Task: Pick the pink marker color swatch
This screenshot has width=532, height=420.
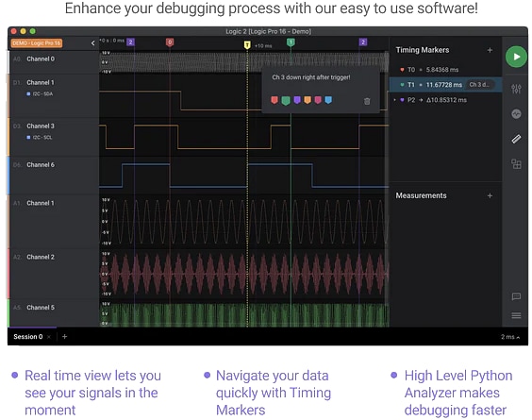Action: tap(318, 100)
